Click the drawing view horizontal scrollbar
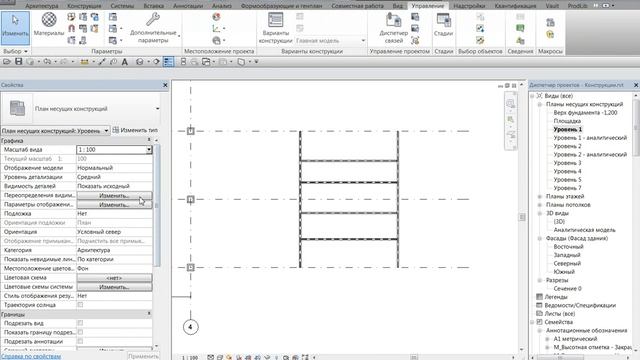640x360 pixels. (x=413, y=357)
